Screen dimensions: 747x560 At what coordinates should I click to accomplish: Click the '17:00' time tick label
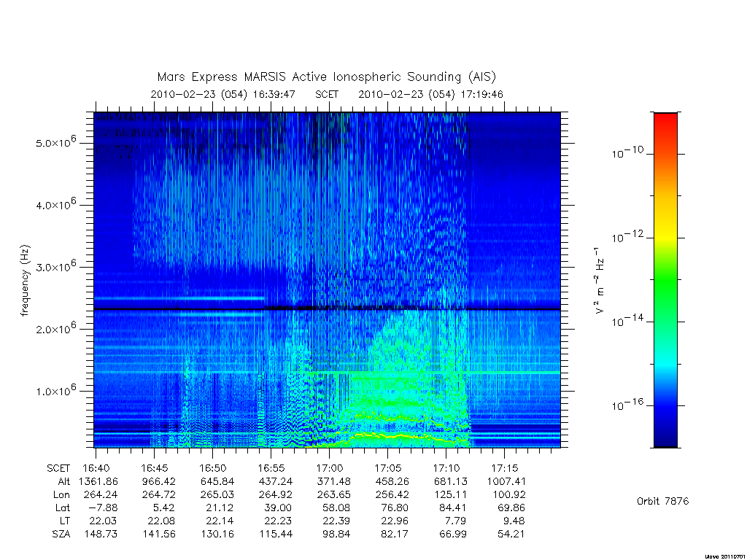coord(329,468)
